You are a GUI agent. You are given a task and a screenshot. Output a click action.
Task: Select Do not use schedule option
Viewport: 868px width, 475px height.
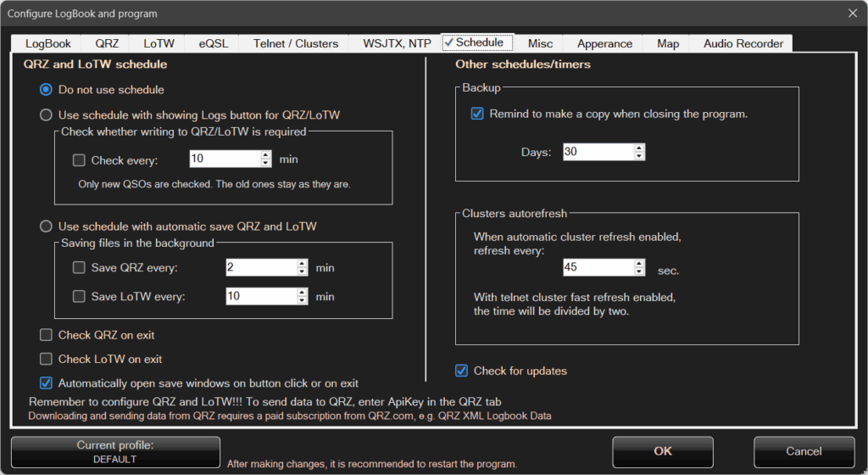click(47, 89)
